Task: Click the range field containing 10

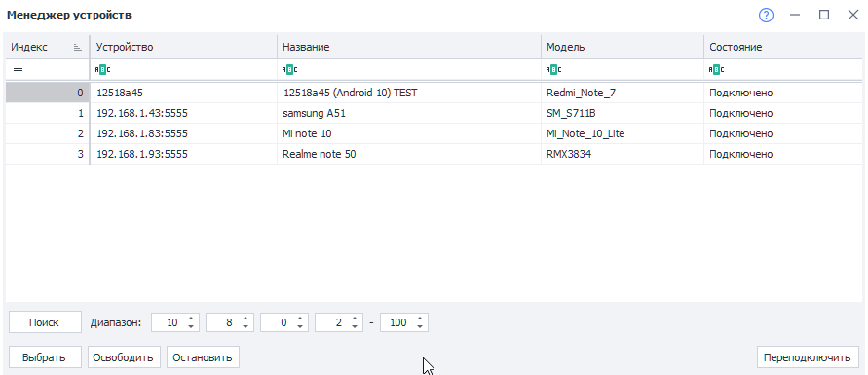Action: click(x=175, y=322)
